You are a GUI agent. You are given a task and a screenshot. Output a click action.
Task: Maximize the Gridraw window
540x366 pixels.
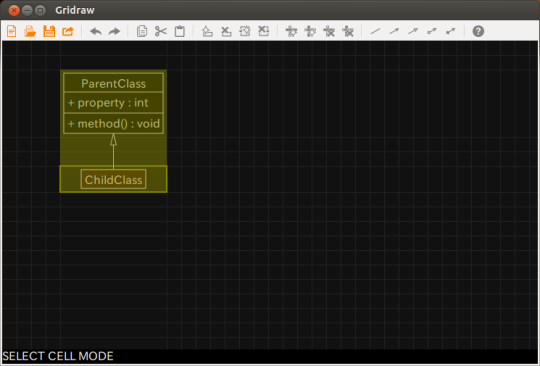tap(40, 10)
